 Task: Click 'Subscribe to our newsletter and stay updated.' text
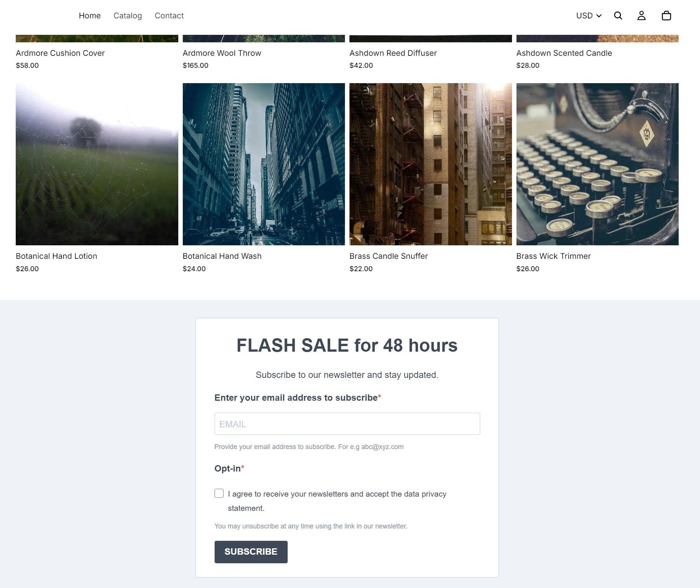[347, 375]
